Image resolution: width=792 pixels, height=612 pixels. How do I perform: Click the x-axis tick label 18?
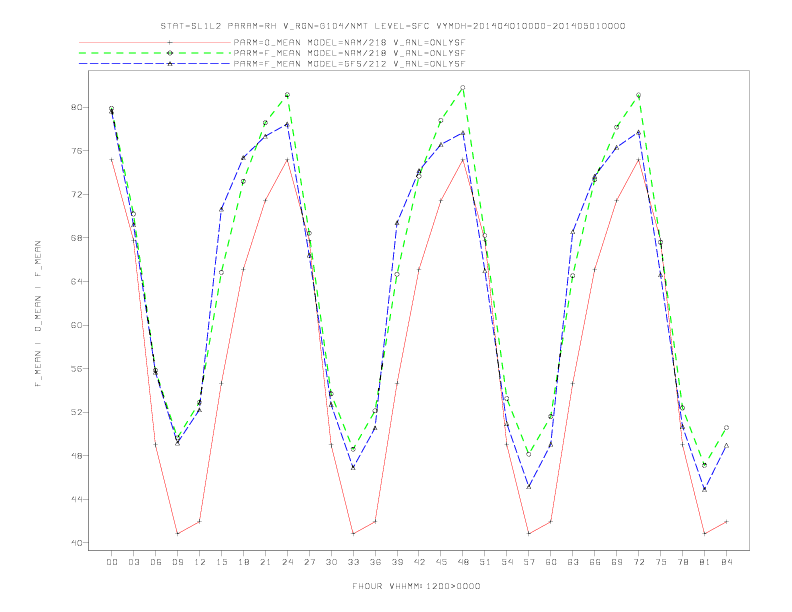pyautogui.click(x=243, y=562)
